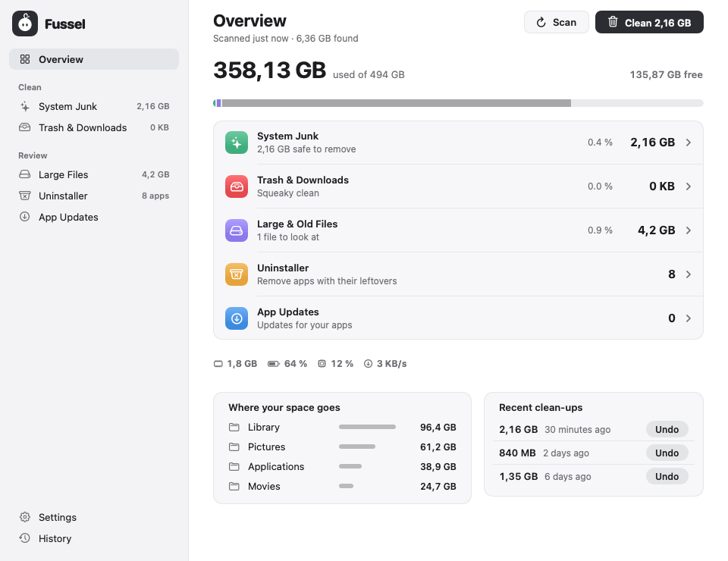The width and height of the screenshot is (728, 561).
Task: Click the "135,87 GB free" text
Action: [x=666, y=75]
